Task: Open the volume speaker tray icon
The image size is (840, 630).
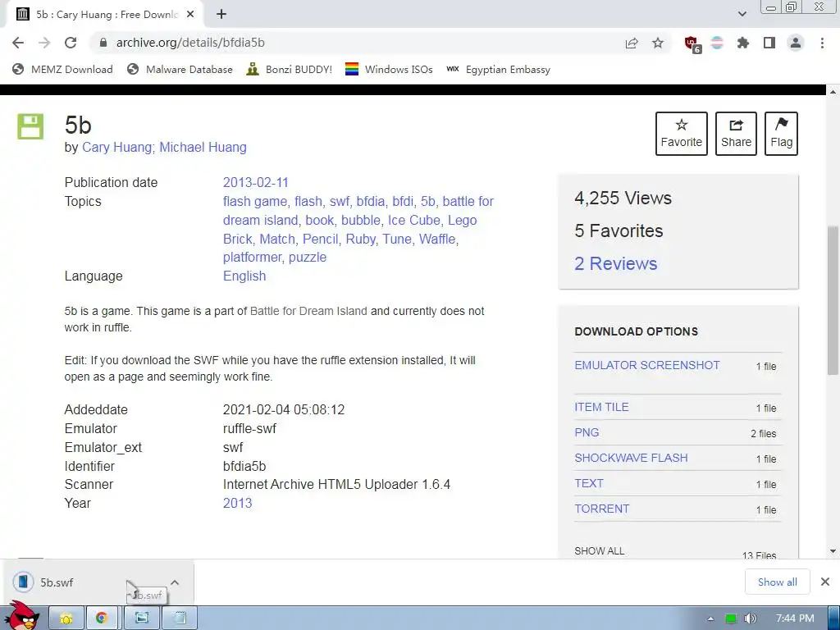Action: pos(750,619)
